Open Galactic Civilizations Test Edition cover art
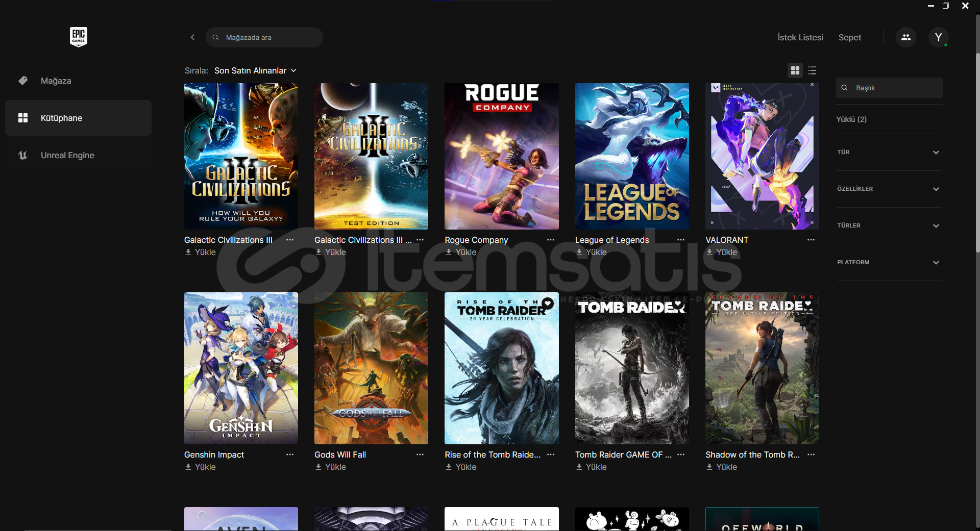Viewport: 980px width, 531px height. tap(371, 156)
